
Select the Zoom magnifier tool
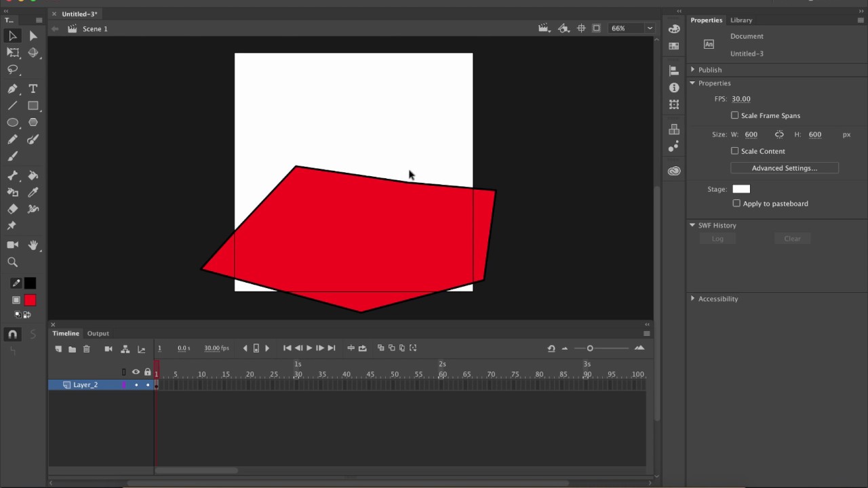13,262
